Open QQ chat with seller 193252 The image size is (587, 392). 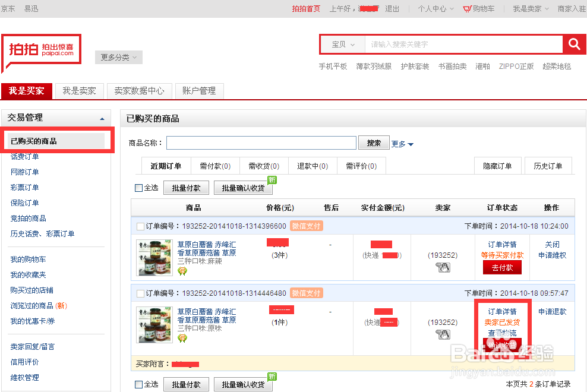[443, 267]
